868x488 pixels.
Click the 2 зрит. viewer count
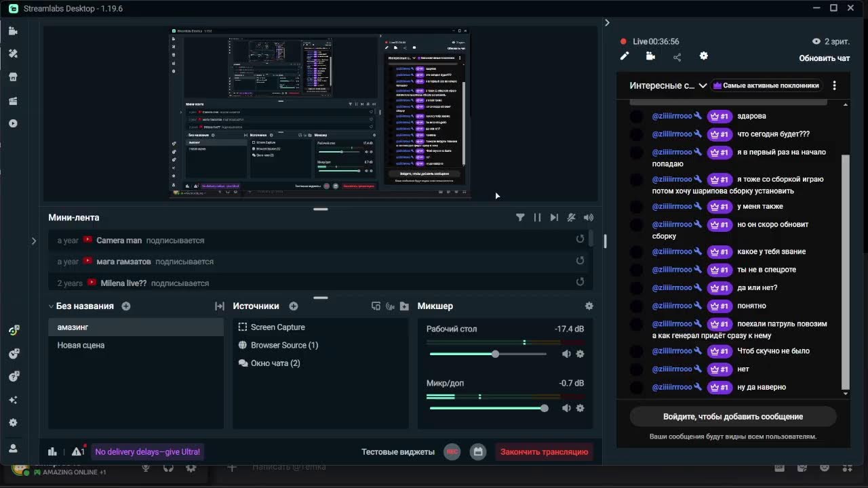point(831,41)
